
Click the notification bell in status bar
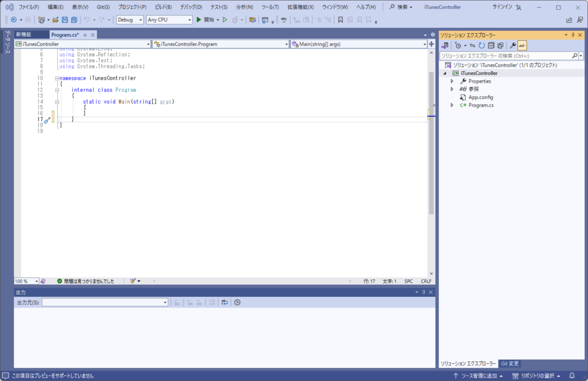[x=572, y=376]
